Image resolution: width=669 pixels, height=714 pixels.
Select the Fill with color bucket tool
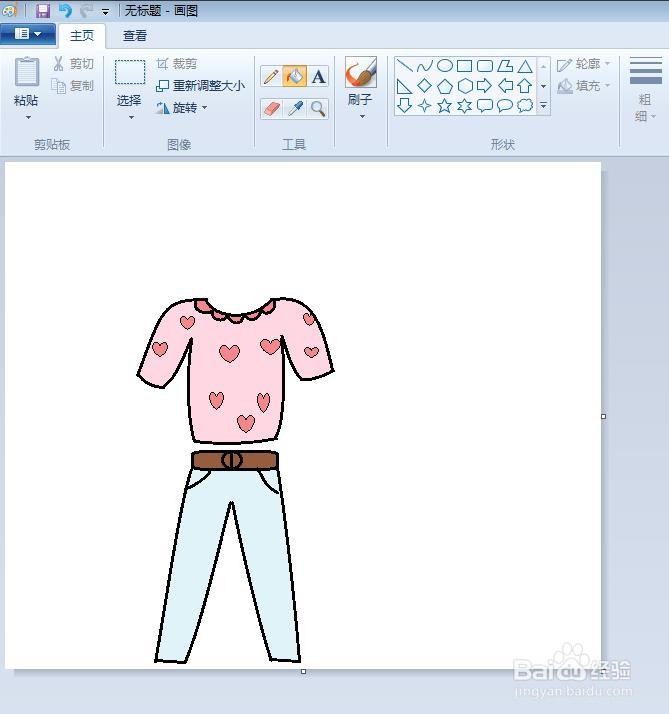coord(295,76)
